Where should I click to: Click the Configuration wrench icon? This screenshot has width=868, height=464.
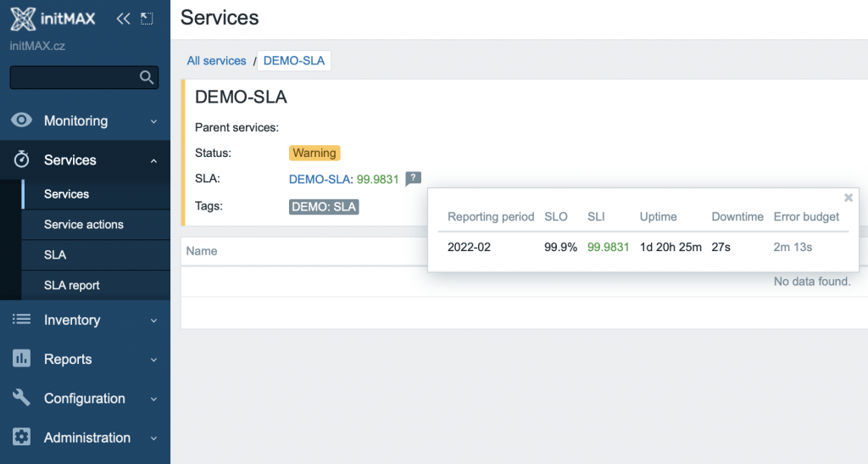pyautogui.click(x=22, y=398)
